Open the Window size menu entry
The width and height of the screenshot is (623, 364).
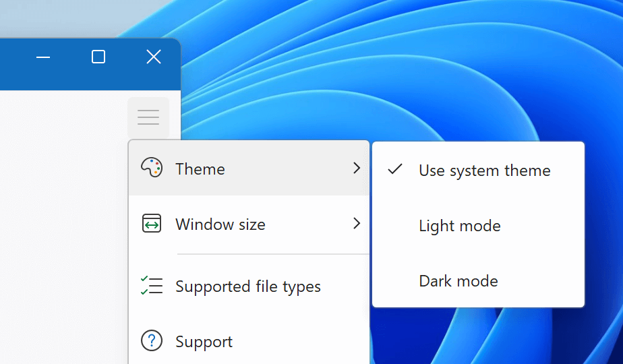point(249,224)
